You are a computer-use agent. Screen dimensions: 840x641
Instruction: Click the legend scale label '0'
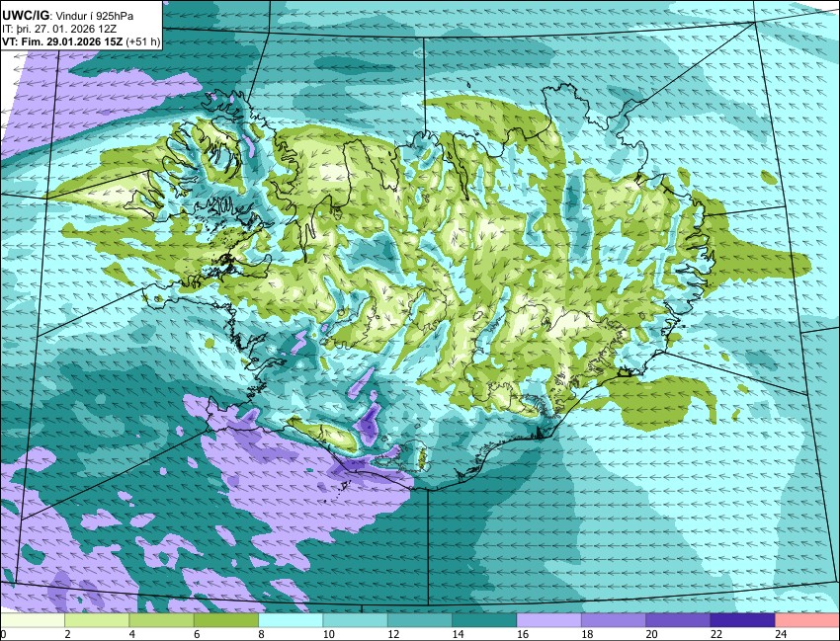tap(3, 634)
